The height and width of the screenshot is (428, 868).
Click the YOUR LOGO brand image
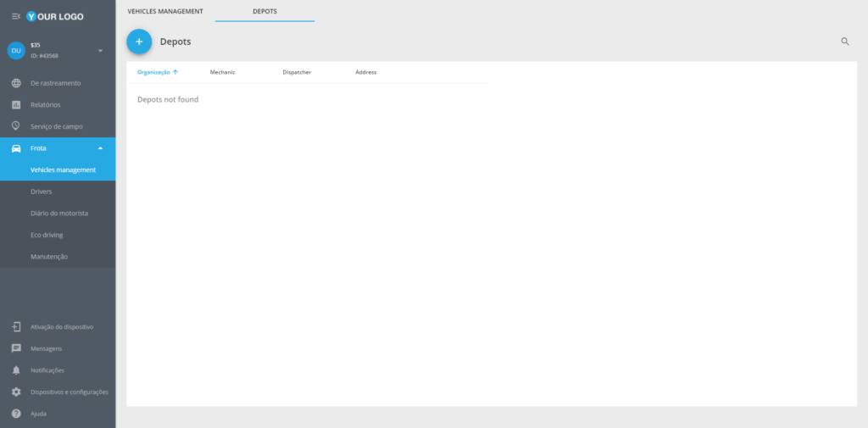pyautogui.click(x=55, y=17)
